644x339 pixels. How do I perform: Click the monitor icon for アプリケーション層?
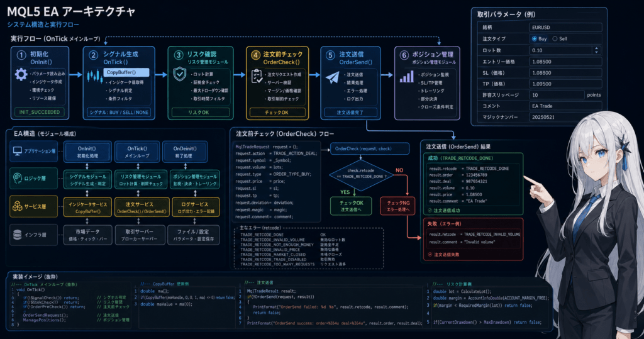pos(17,151)
